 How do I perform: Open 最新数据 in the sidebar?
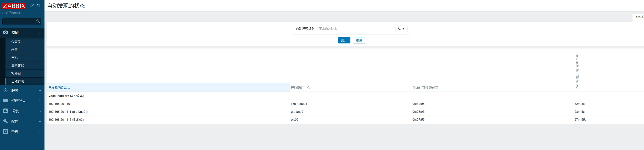[x=18, y=66]
